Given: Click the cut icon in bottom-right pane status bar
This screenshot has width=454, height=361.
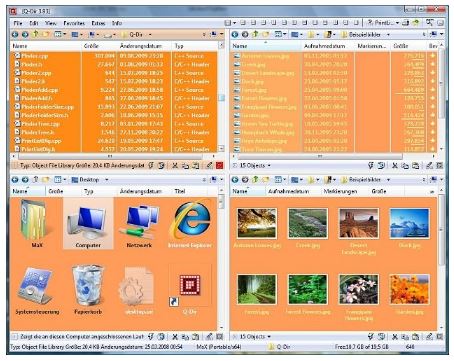Looking at the screenshot, I should click(395, 337).
